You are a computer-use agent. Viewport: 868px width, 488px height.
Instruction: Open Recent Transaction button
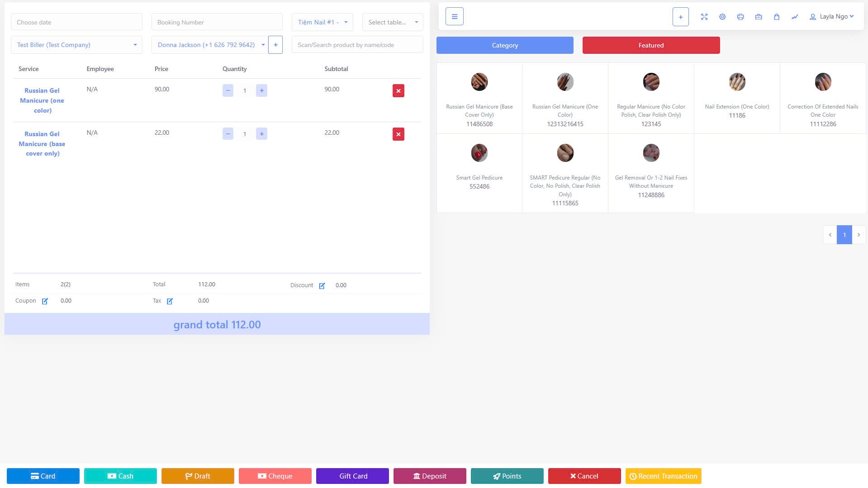coord(663,476)
